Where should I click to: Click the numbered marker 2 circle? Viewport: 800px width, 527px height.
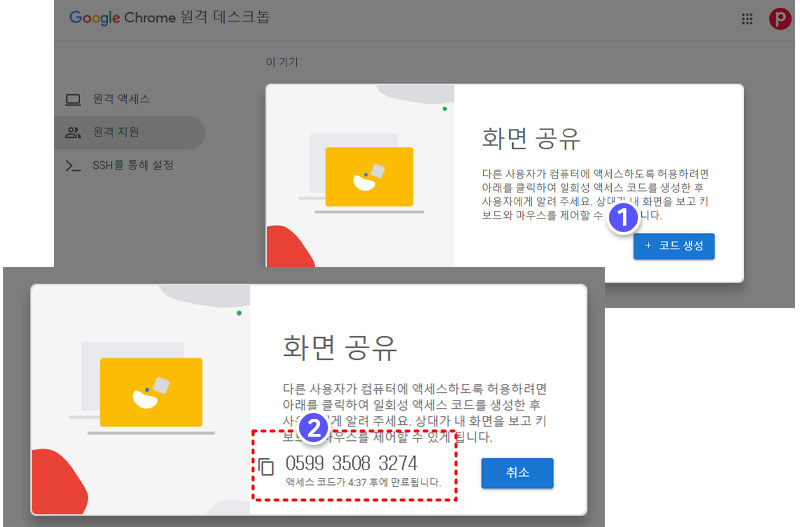[x=315, y=428]
